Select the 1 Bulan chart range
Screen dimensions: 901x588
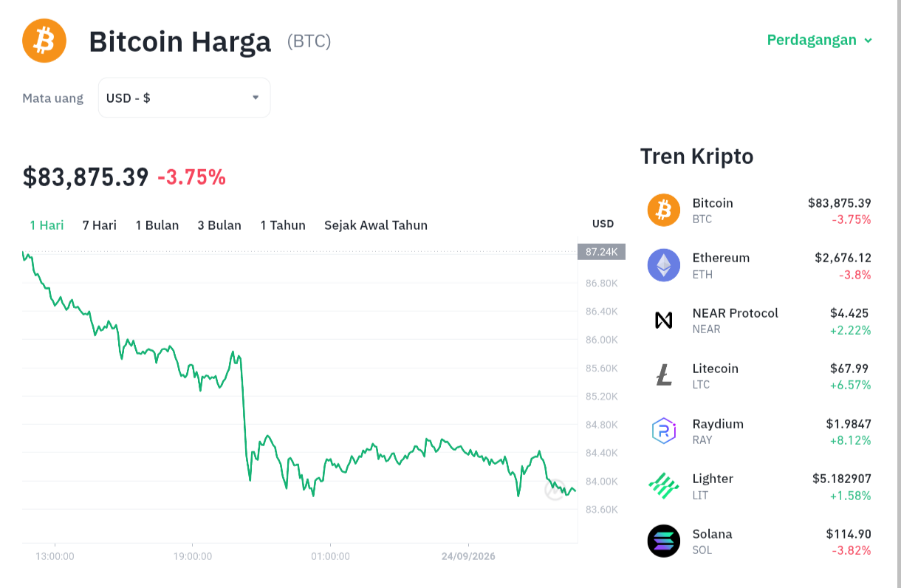point(157,225)
